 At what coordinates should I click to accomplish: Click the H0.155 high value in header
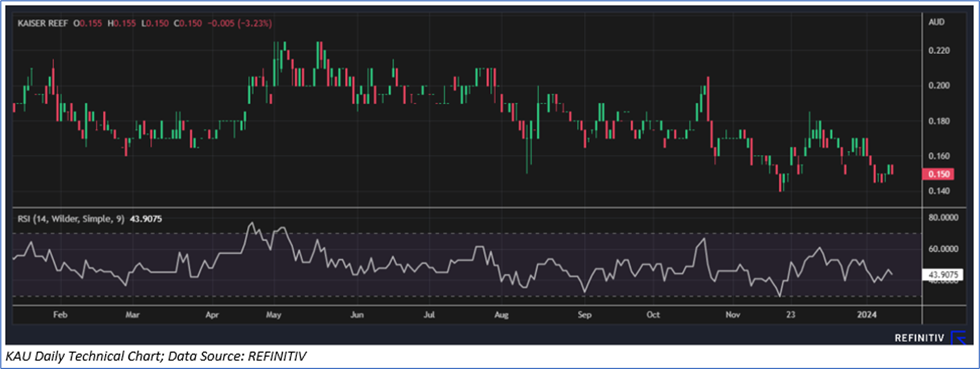(120, 23)
